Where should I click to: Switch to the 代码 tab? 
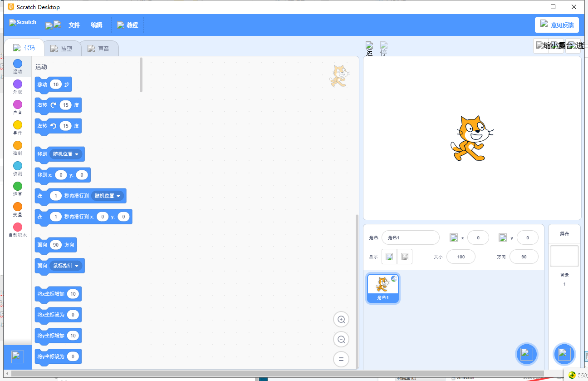(24, 48)
